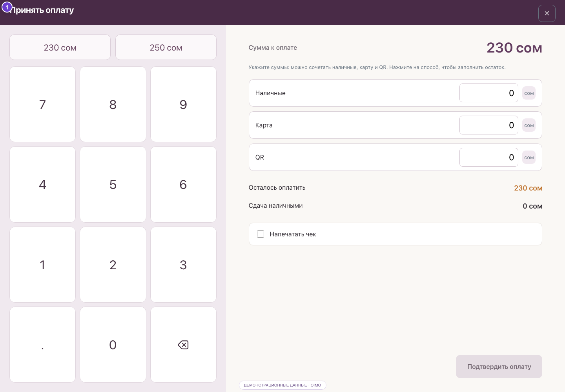Image resolution: width=565 pixels, height=392 pixels.
Task: Tap keypad digit 7
Action: click(x=42, y=104)
